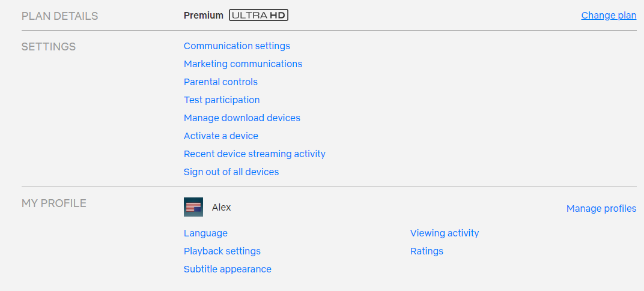The image size is (644, 291).
Task: Click the MY PROFILE section heading
Action: tap(54, 203)
